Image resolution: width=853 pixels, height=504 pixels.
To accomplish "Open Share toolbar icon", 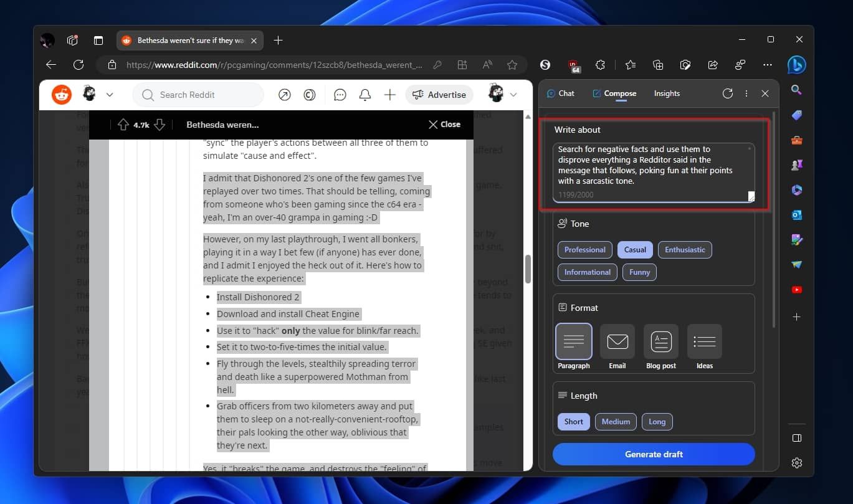I will tap(713, 65).
